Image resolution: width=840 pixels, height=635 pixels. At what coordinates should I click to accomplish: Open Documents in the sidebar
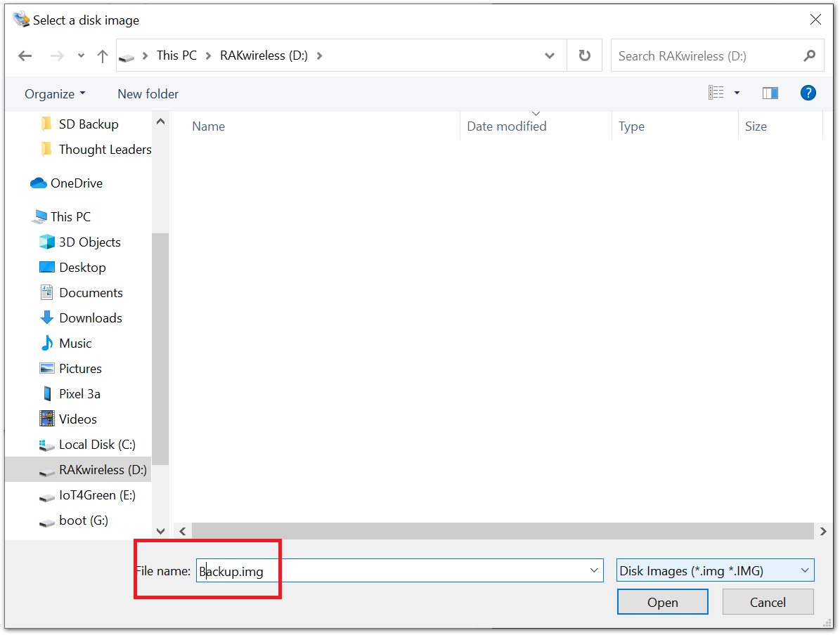point(91,293)
